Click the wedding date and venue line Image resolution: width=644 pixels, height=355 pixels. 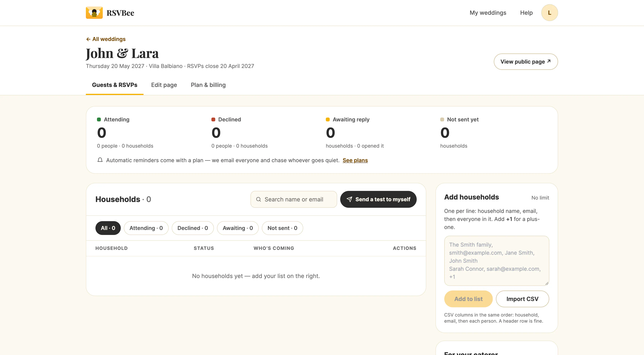coord(170,66)
